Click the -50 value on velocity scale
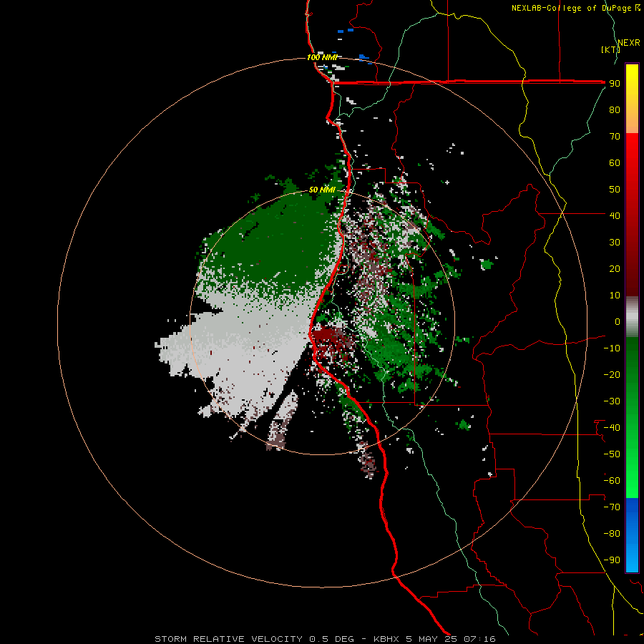The image size is (644, 644). tap(612, 454)
